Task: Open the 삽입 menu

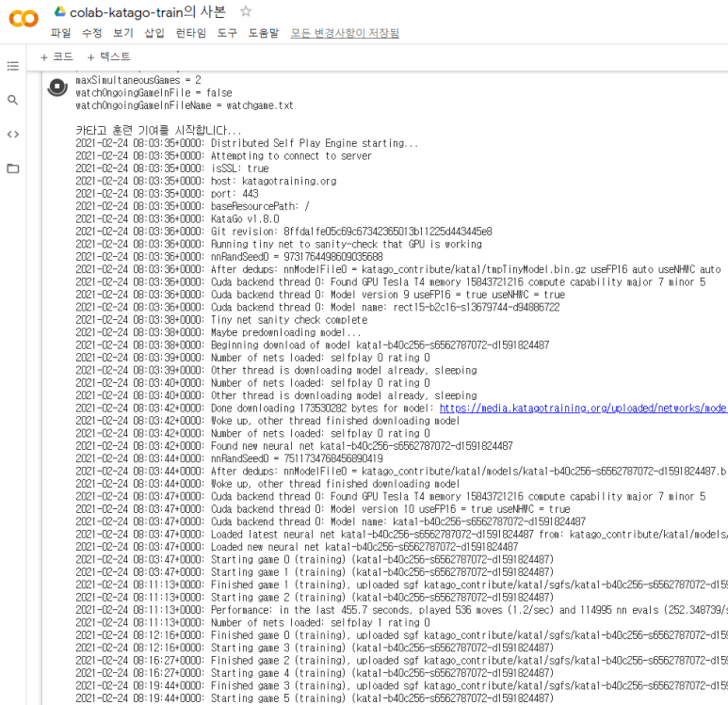Action: pyautogui.click(x=154, y=33)
